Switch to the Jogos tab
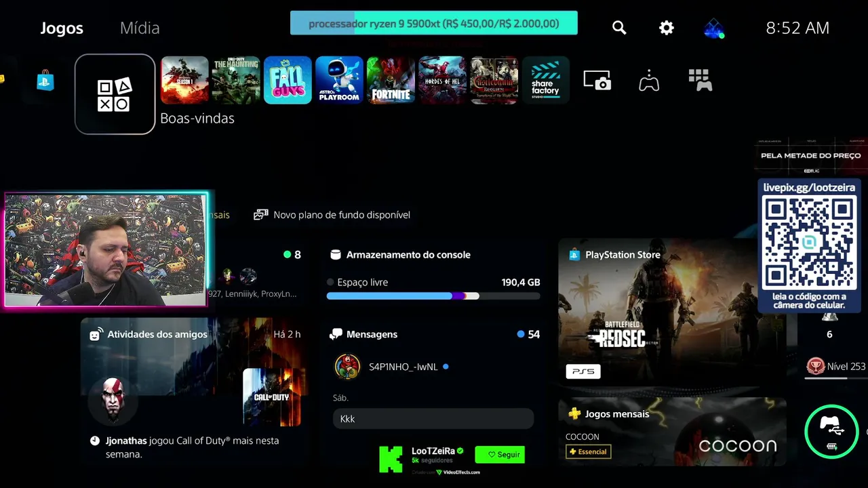Image resolution: width=868 pixels, height=488 pixels. click(62, 28)
